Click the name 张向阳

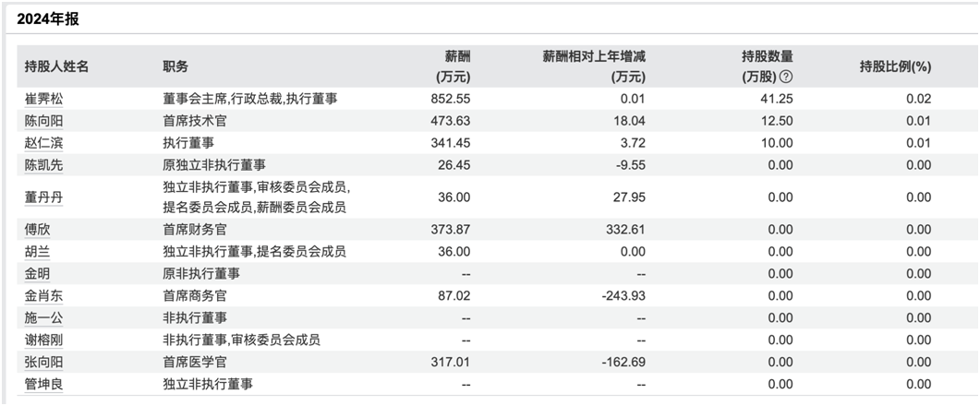click(44, 362)
